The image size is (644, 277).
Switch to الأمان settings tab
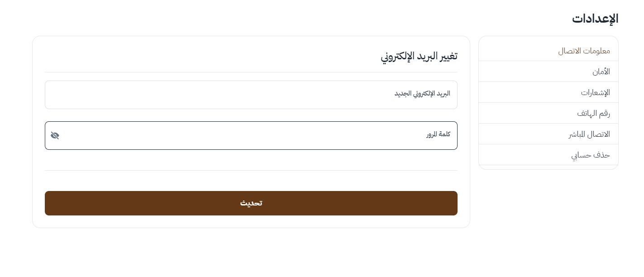[601, 72]
